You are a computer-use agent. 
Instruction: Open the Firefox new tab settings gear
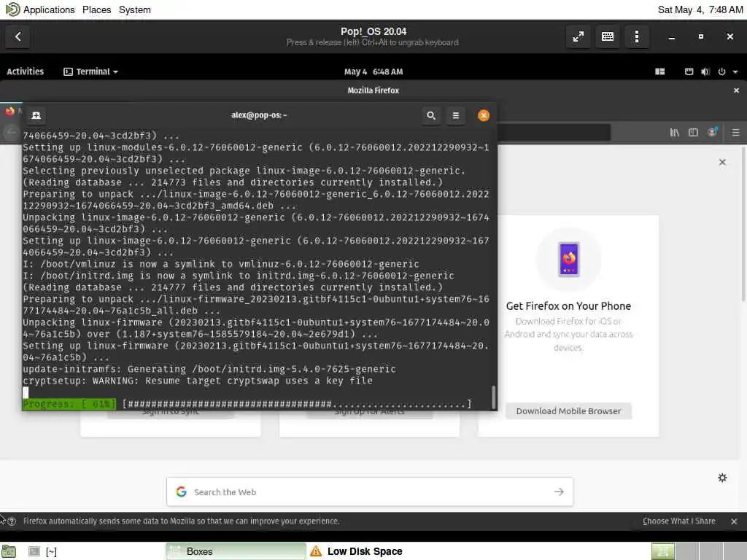(x=722, y=478)
